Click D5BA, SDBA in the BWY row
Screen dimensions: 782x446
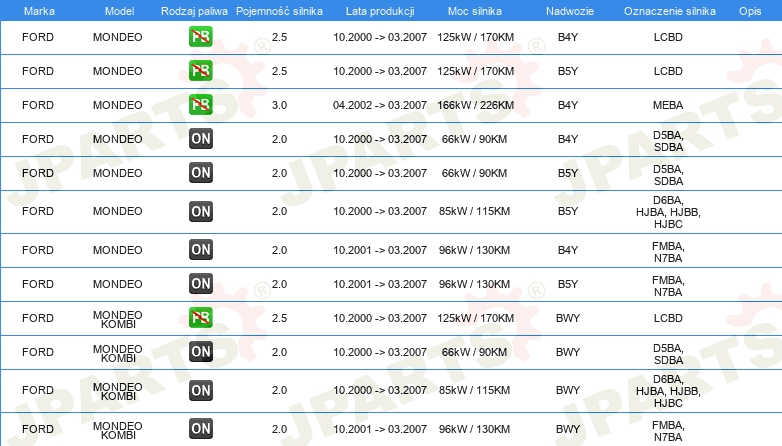(x=668, y=354)
